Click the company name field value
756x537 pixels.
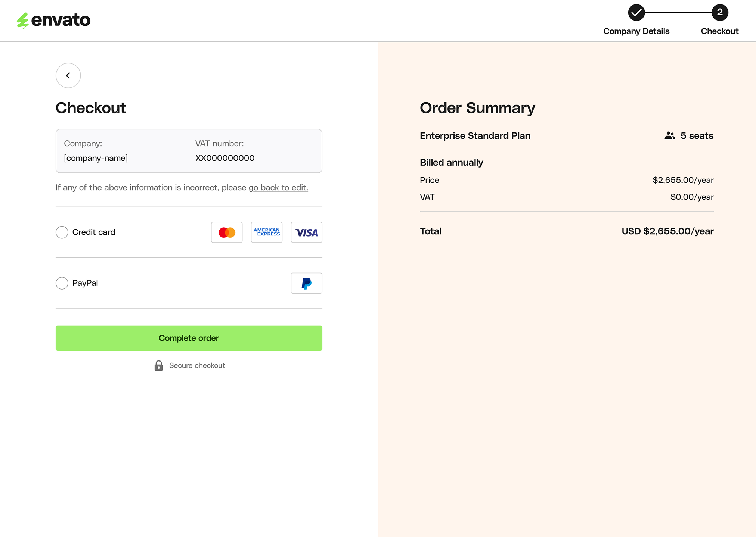(96, 158)
